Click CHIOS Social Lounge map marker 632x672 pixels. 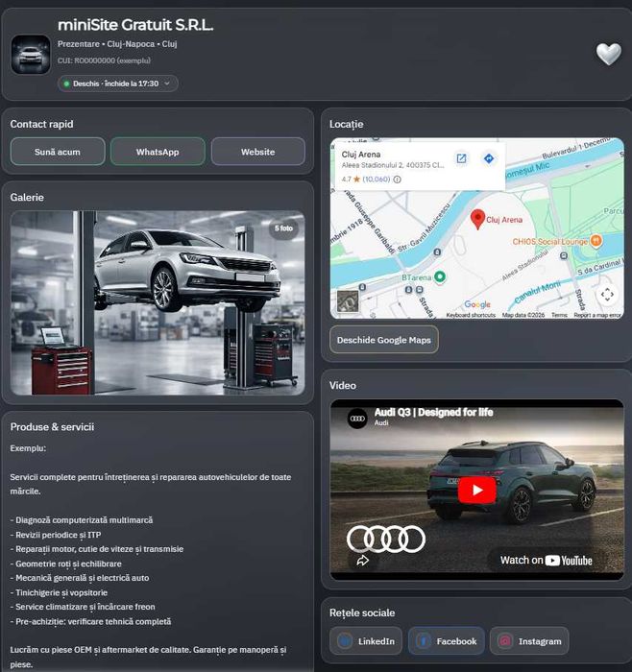coord(596,241)
